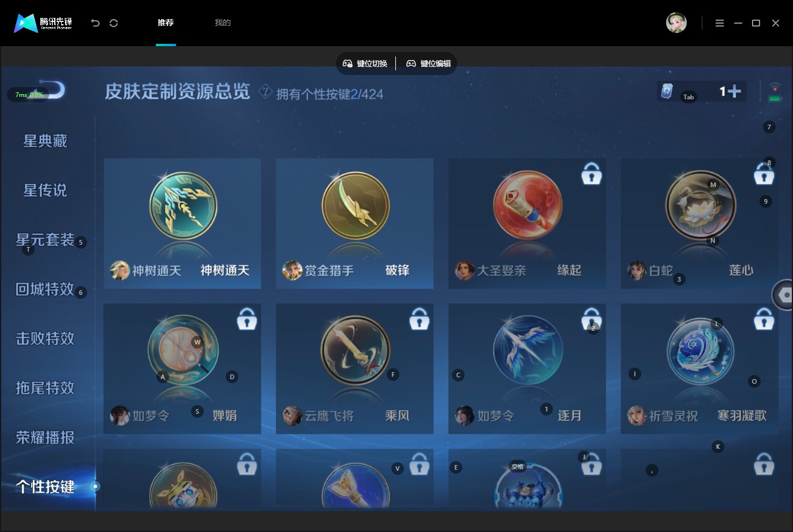793x532 pixels.
Task: Open the 荣耀播报 category
Action: point(45,438)
